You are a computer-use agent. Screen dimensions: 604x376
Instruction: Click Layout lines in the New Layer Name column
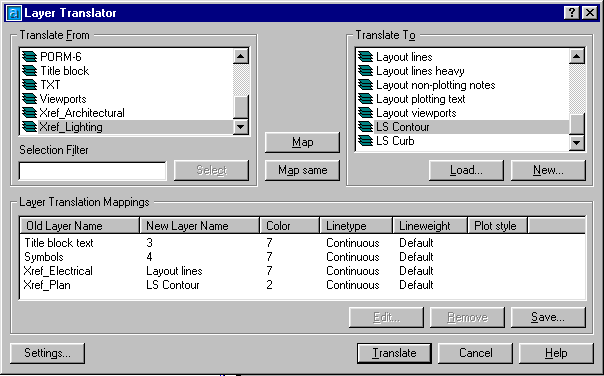click(174, 271)
